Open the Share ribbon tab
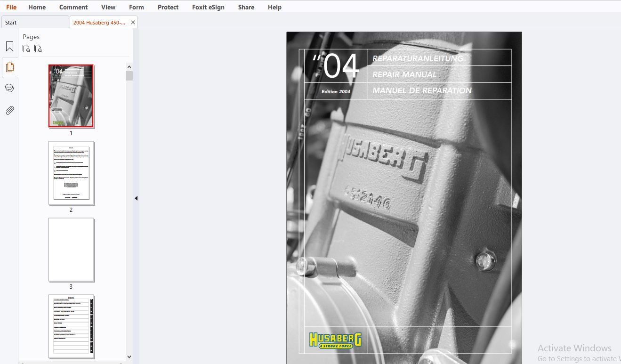Screen dimensions: 621x364 (246, 7)
